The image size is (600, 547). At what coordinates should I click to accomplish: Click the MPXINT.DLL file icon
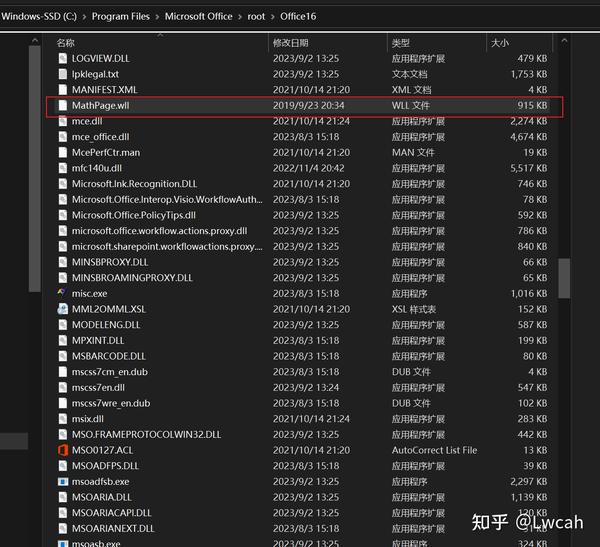[63, 340]
